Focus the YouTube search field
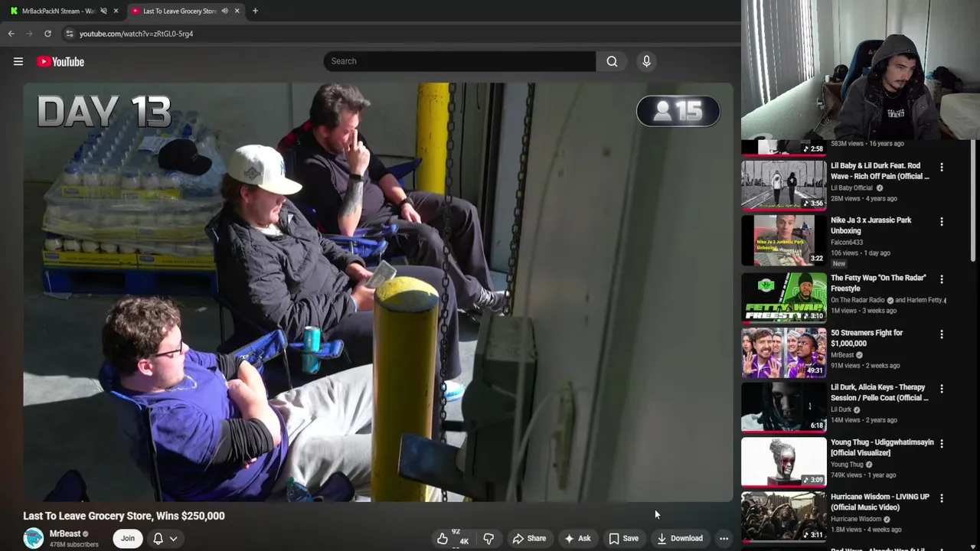980x551 pixels. 459,61
